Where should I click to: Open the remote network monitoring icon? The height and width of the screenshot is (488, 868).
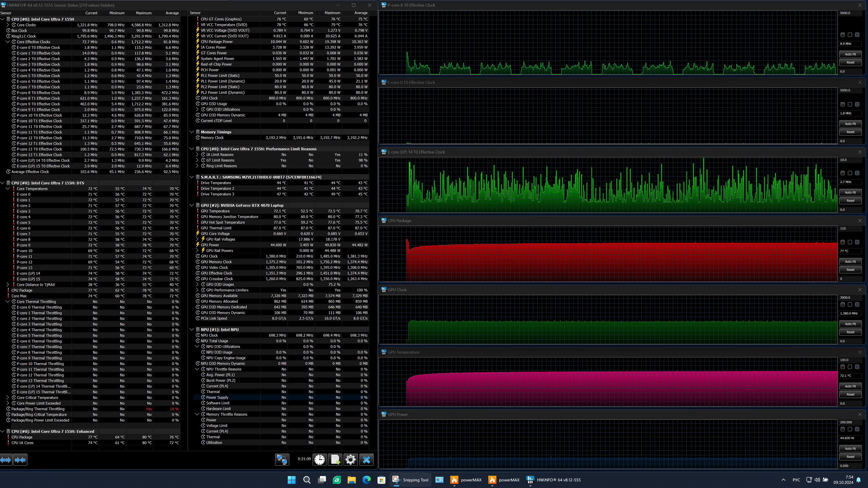282,459
